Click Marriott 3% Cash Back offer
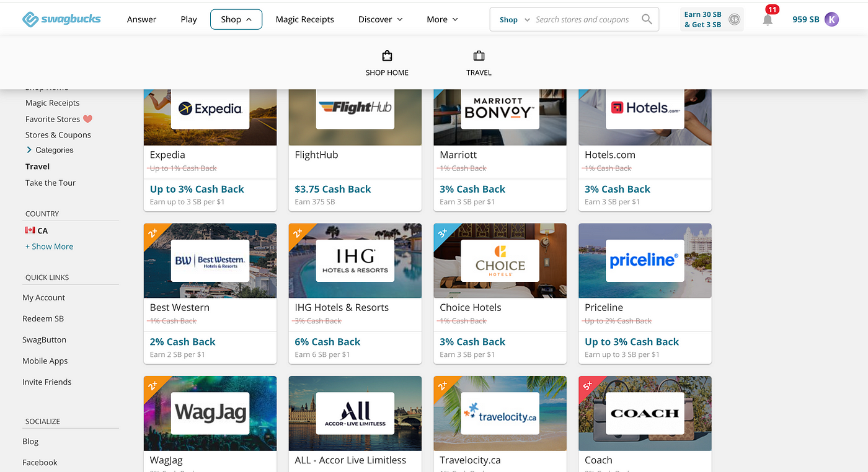868x472 pixels. click(x=472, y=189)
